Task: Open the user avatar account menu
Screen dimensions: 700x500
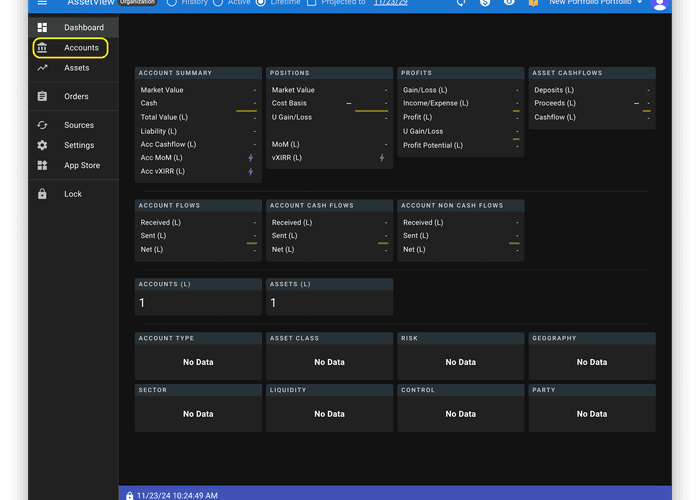Action: [x=659, y=4]
